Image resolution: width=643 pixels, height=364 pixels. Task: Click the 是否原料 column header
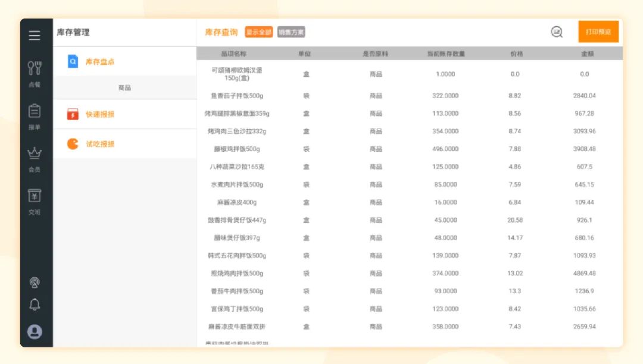(375, 54)
